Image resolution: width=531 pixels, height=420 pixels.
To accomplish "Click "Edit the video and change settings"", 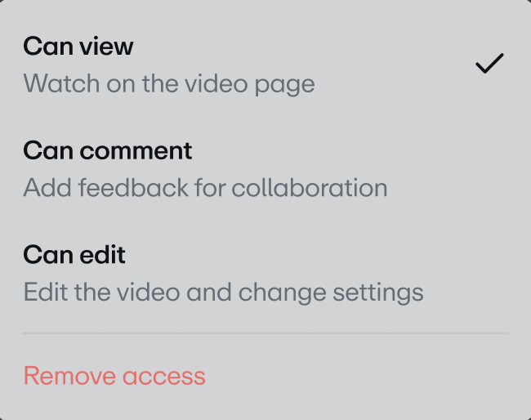I will click(223, 292).
